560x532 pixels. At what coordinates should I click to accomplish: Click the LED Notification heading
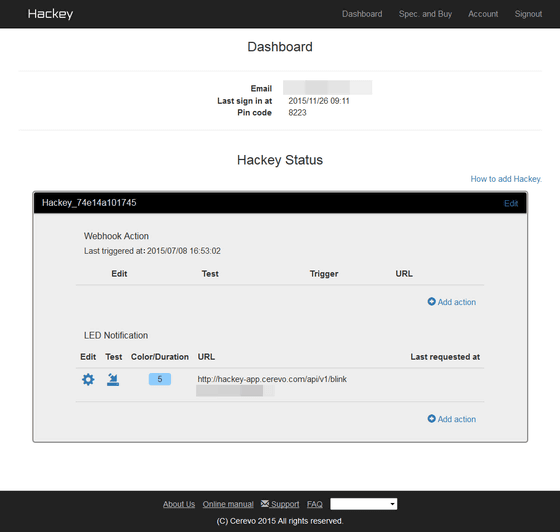pyautogui.click(x=116, y=335)
